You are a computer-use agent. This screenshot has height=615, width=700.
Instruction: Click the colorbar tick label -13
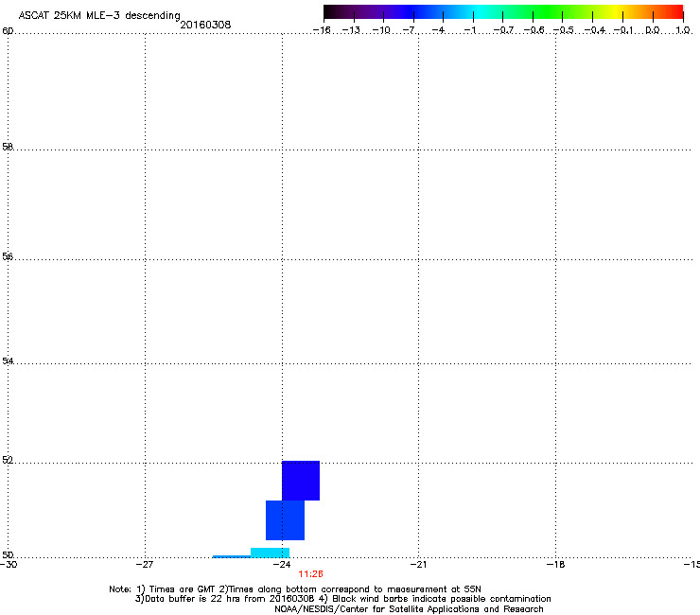tap(351, 30)
